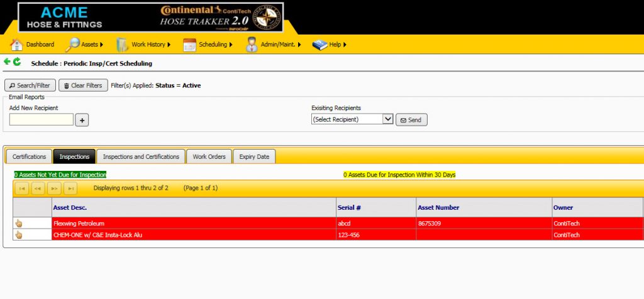Viewport: 644px width, 299px height.
Task: Open the Admin/Maint. menu
Action: pyautogui.click(x=274, y=45)
